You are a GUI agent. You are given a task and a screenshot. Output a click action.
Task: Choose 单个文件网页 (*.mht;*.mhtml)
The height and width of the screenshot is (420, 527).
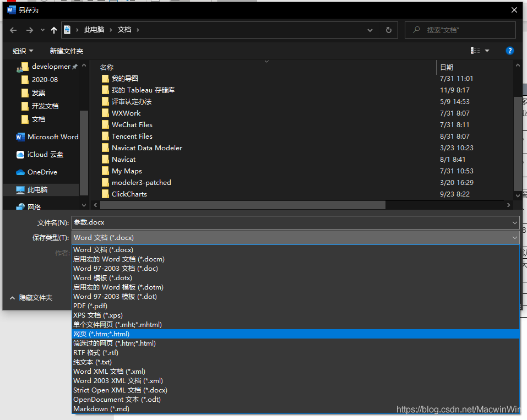pyautogui.click(x=296, y=325)
